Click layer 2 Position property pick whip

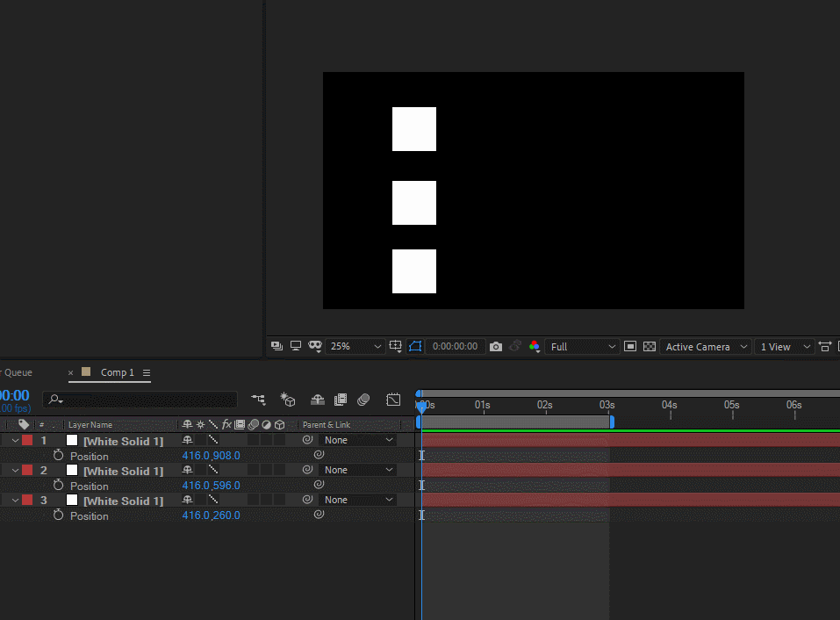pos(319,485)
